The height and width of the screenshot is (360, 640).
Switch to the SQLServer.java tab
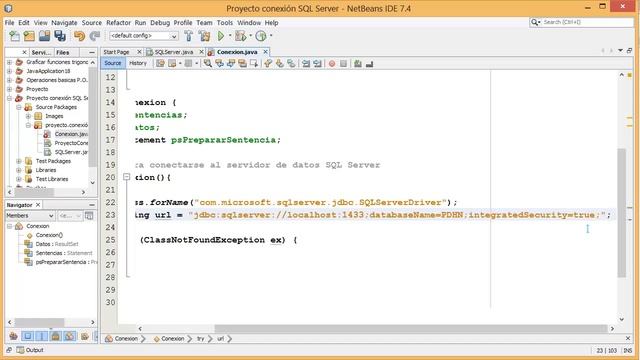(x=173, y=52)
